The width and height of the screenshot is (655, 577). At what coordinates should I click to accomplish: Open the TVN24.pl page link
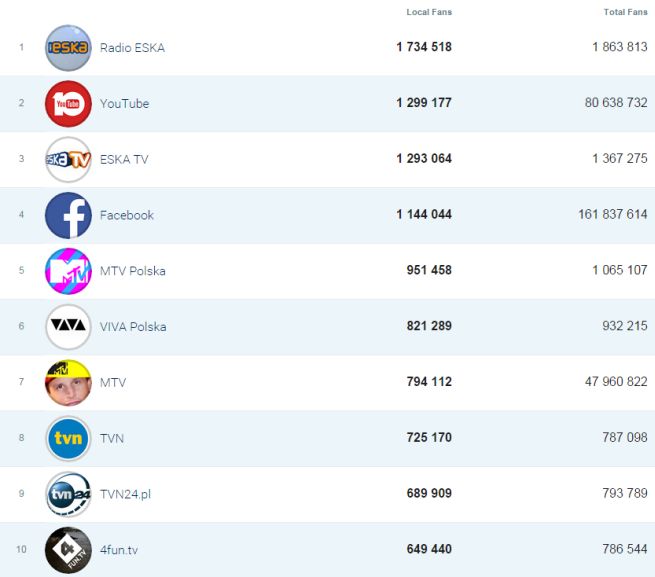[x=125, y=494]
